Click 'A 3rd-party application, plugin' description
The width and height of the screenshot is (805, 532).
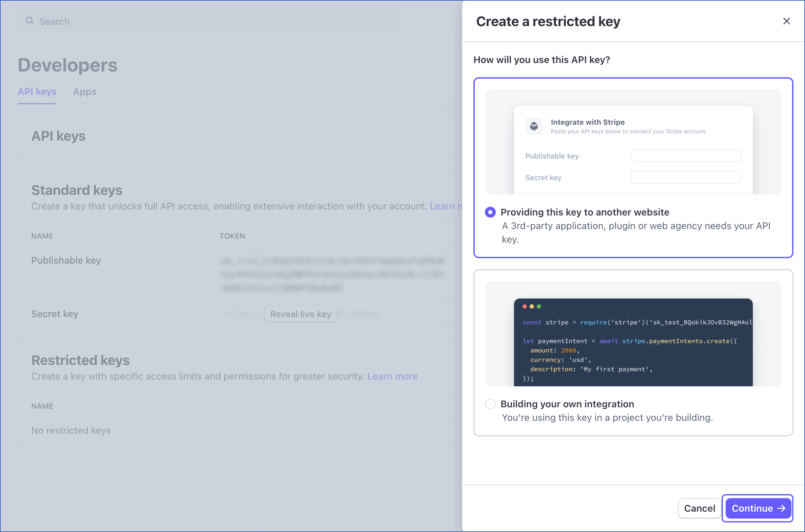[x=636, y=232]
